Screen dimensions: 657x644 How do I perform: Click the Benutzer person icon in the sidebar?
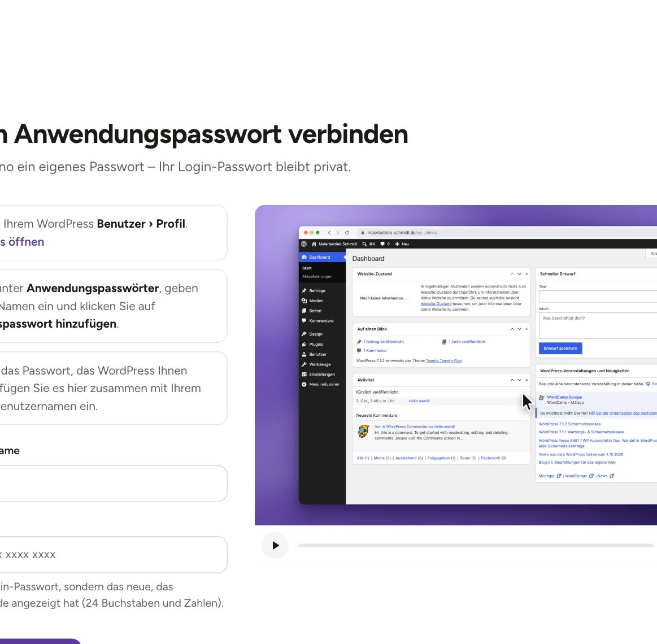304,354
